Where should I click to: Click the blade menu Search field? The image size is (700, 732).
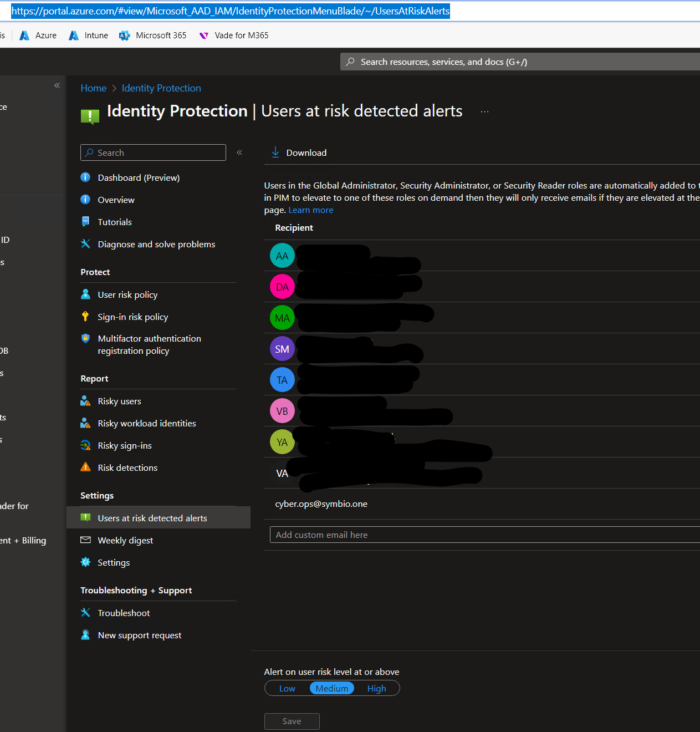pos(153,152)
